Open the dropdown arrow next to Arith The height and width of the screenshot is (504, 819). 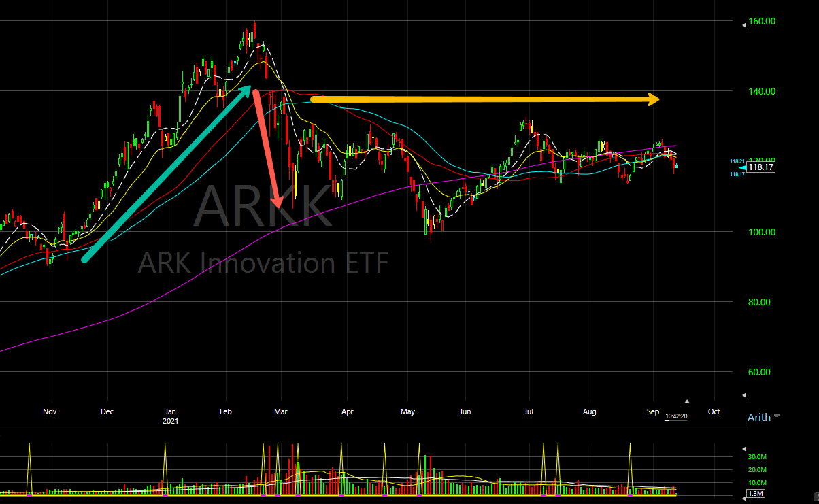777,416
